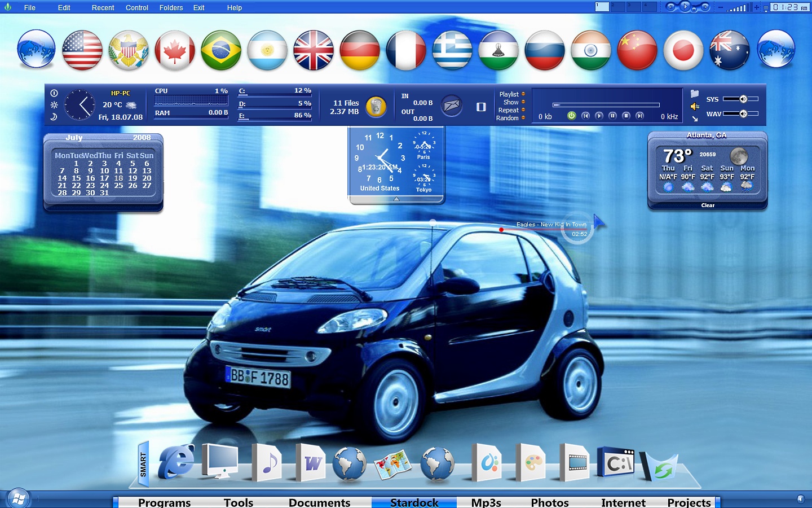The width and height of the screenshot is (812, 508).
Task: Launch the command prompt dock icon
Action: click(x=617, y=463)
